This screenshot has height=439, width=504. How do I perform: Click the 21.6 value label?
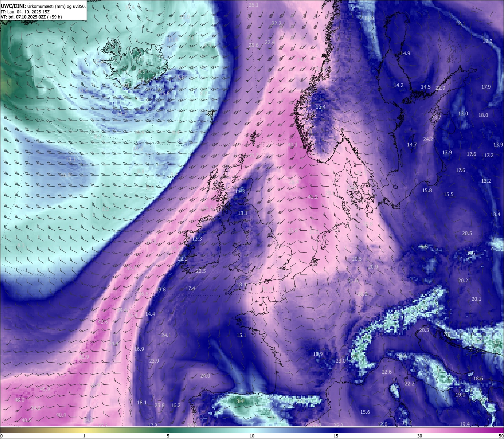pyautogui.click(x=353, y=281)
